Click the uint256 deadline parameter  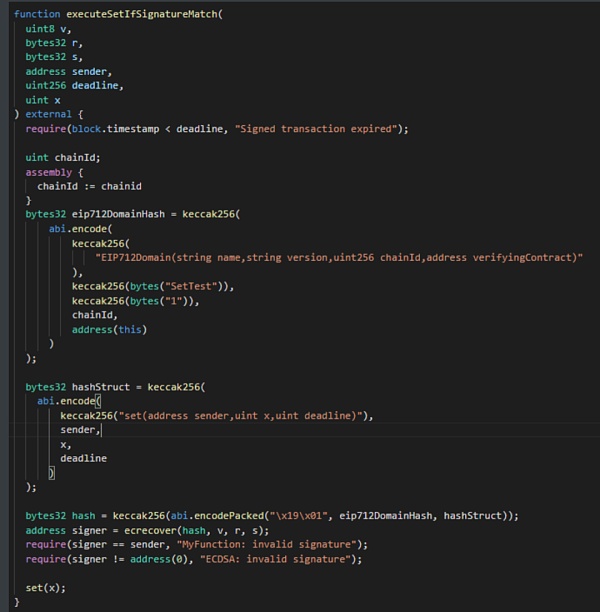pos(75,85)
